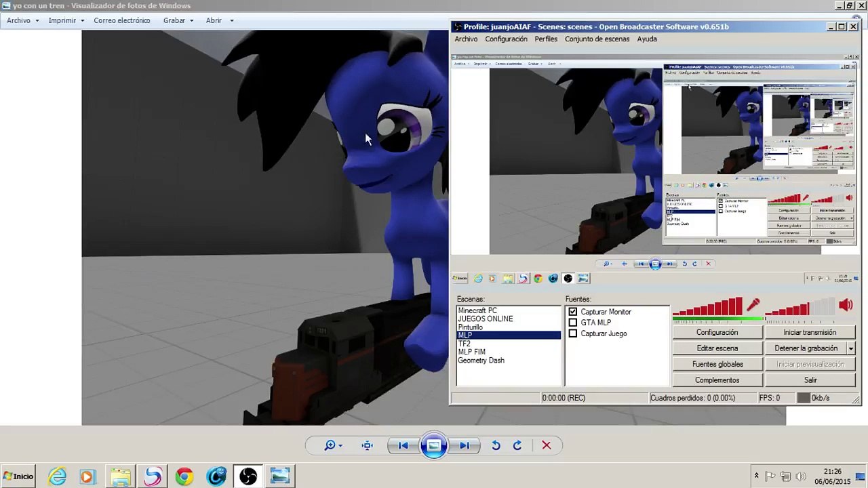
Task: Uncheck the Capturar Monitor source
Action: (x=573, y=312)
